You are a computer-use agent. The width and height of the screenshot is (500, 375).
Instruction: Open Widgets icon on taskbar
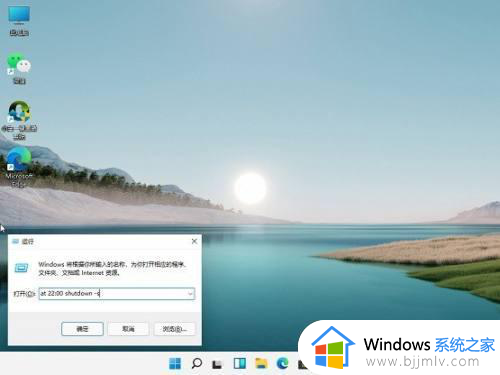[240, 363]
